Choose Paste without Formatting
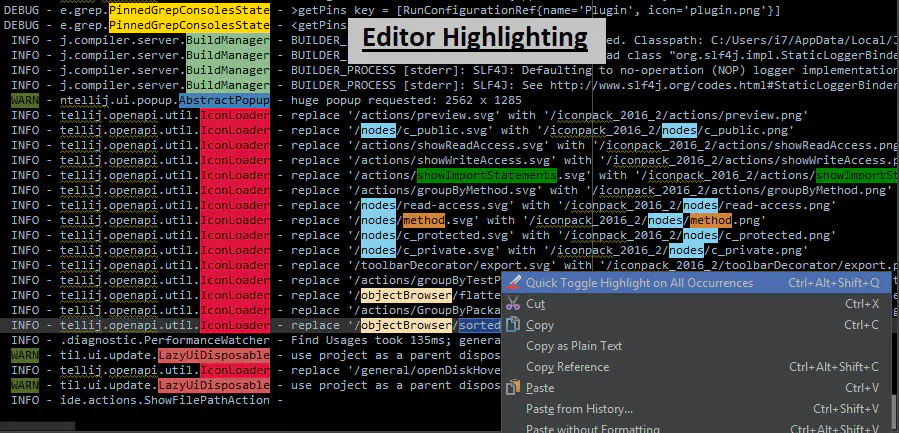The width and height of the screenshot is (899, 433). [x=593, y=428]
